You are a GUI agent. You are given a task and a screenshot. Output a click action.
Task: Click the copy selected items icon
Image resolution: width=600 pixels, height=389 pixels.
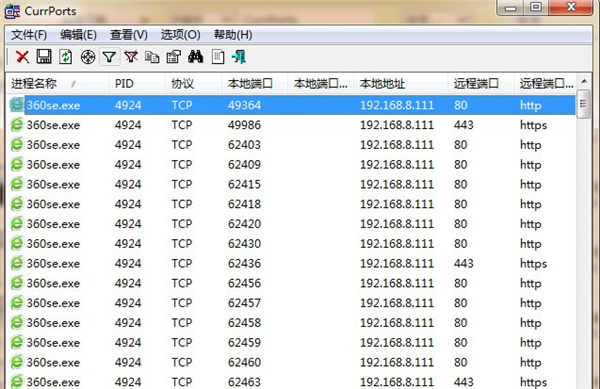click(x=152, y=57)
